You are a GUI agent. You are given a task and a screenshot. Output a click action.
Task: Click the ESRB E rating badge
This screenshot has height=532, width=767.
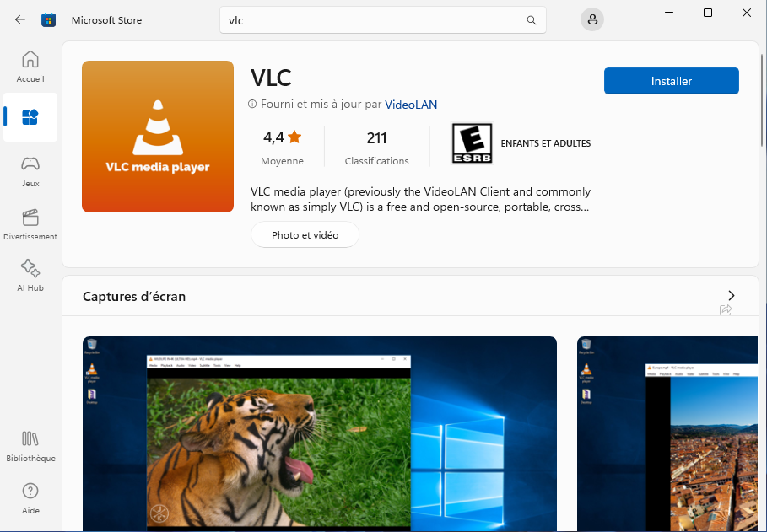tap(472, 143)
